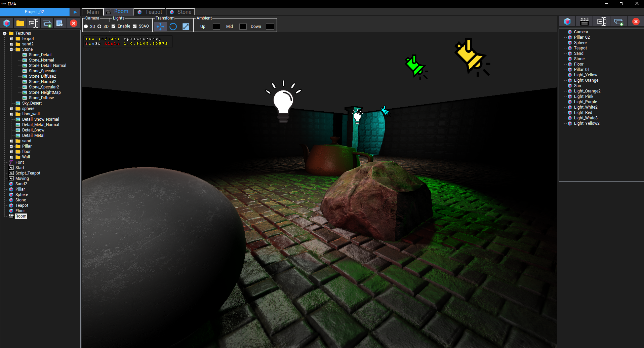Screen dimensions: 644x348
Task: Select Sun in the scene object list
Action: tap(577, 86)
